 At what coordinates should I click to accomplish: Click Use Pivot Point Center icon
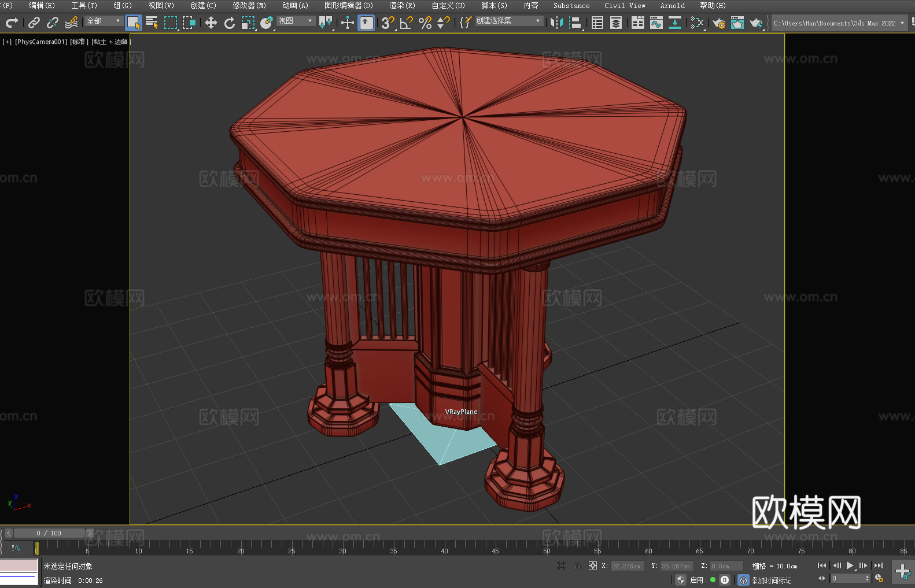326,23
